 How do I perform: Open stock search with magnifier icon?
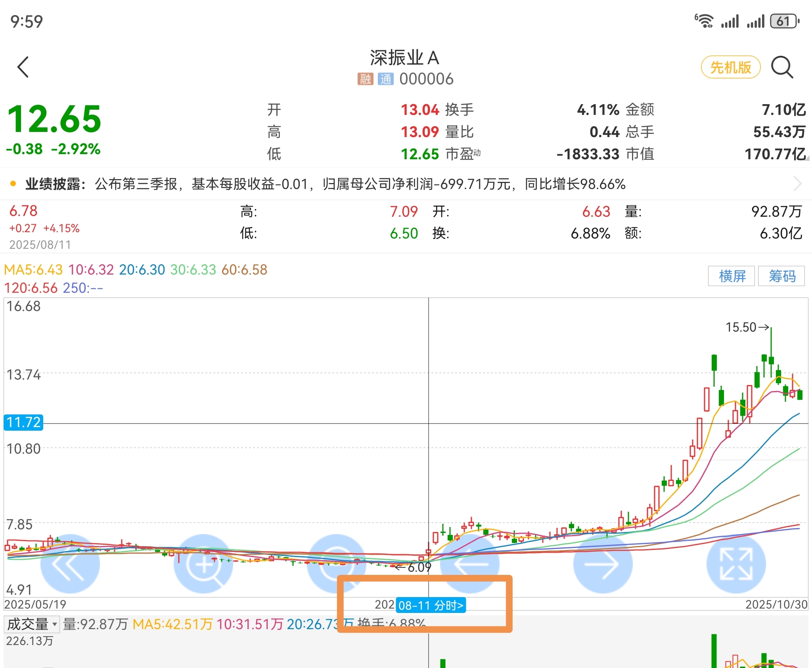[x=782, y=67]
